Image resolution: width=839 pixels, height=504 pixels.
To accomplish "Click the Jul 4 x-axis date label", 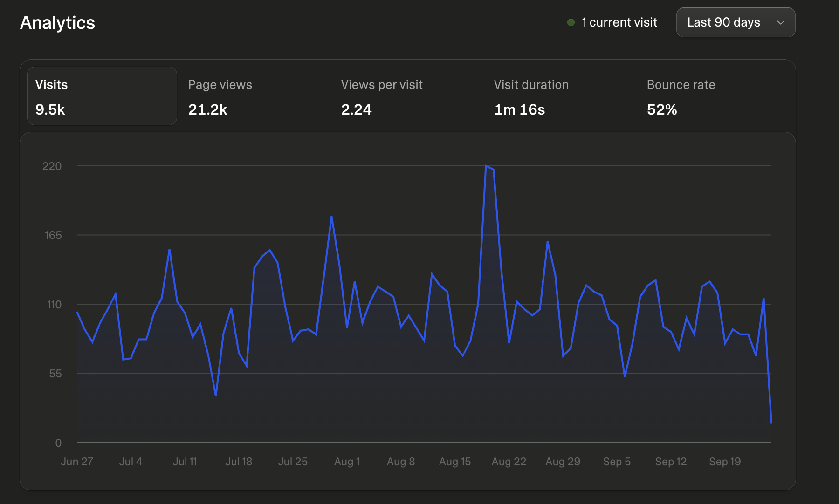I will [131, 462].
